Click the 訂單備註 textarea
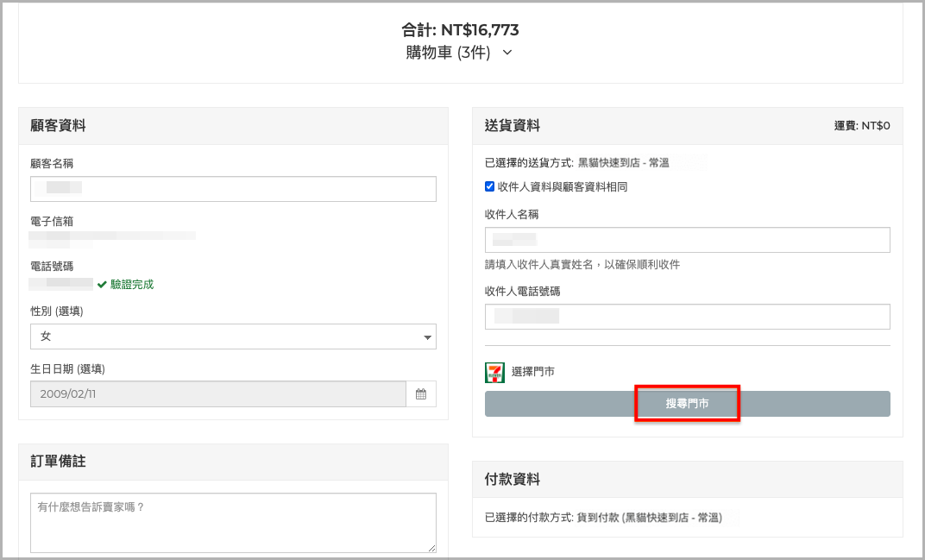The width and height of the screenshot is (925, 560). pyautogui.click(x=233, y=523)
